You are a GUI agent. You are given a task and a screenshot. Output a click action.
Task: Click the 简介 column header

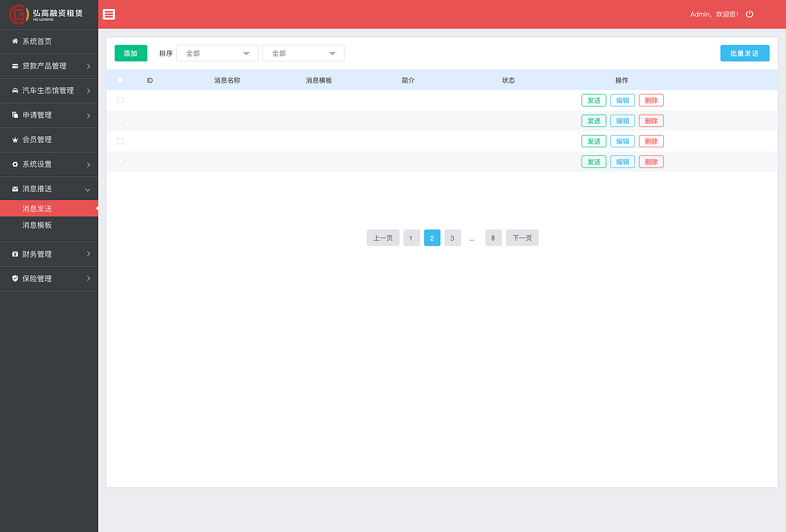pyautogui.click(x=408, y=80)
